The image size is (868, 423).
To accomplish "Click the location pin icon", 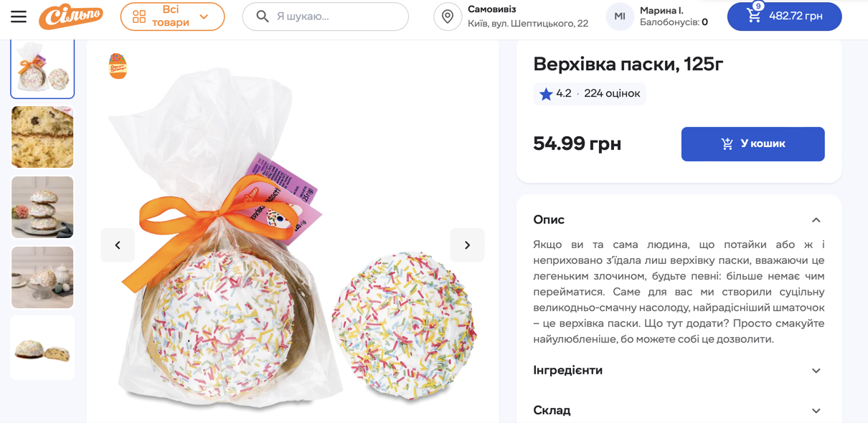I will pyautogui.click(x=448, y=16).
